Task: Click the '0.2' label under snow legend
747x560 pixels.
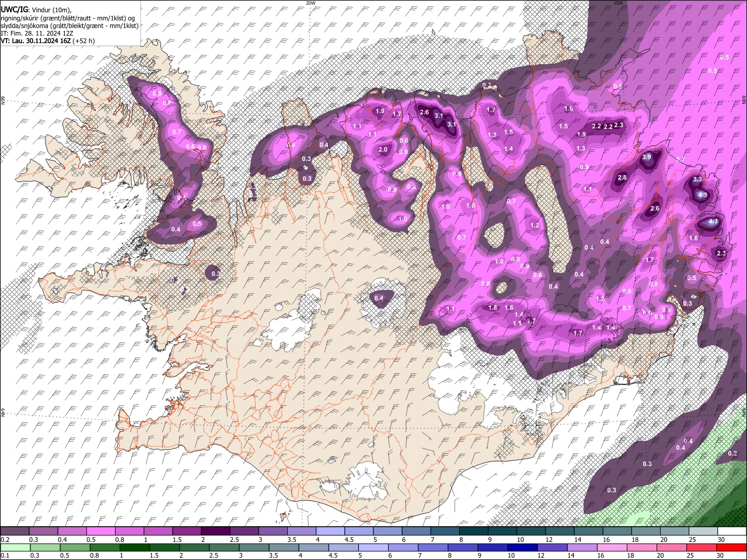Action: pyautogui.click(x=4, y=540)
